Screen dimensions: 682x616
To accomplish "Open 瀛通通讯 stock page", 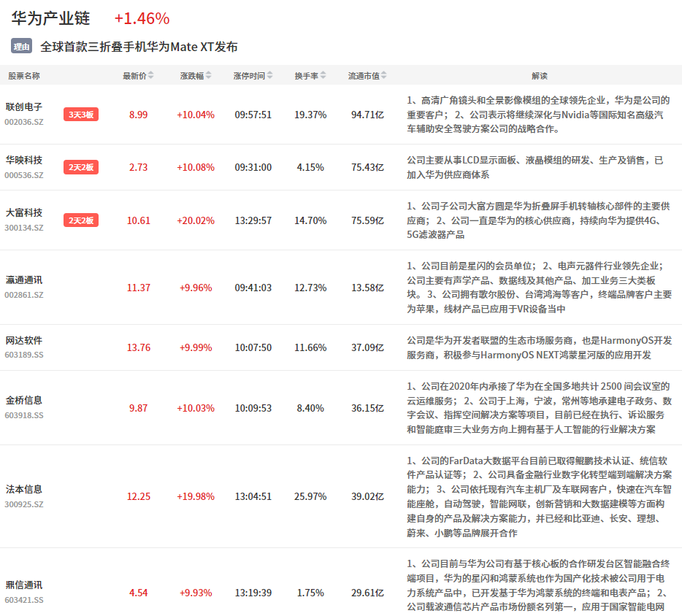I will (24, 280).
